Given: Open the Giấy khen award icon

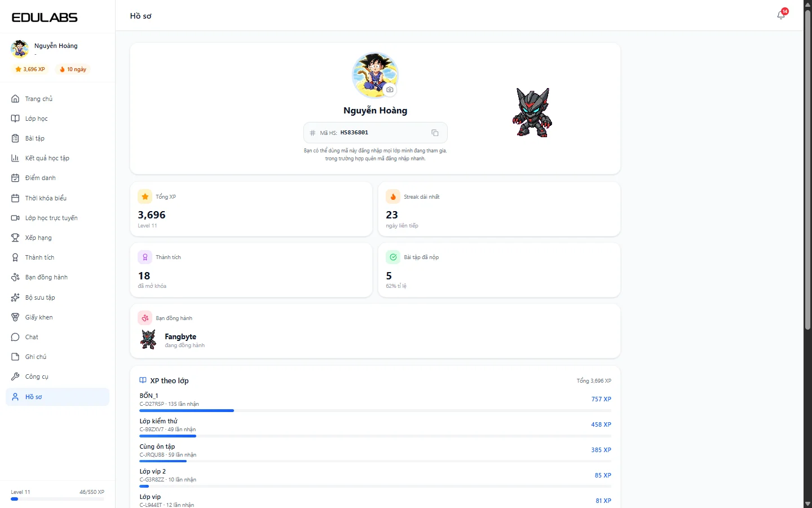Looking at the screenshot, I should pyautogui.click(x=15, y=317).
